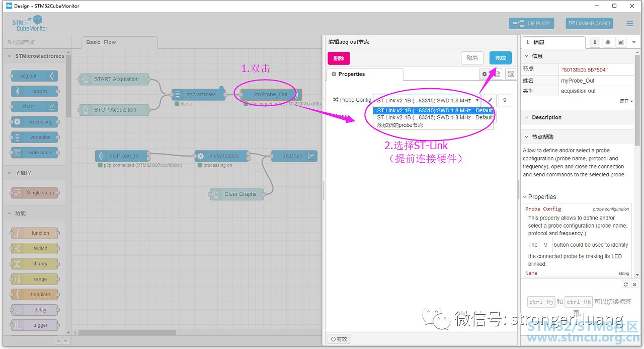
Task: Collapse the 信息 section header
Action: [578, 56]
